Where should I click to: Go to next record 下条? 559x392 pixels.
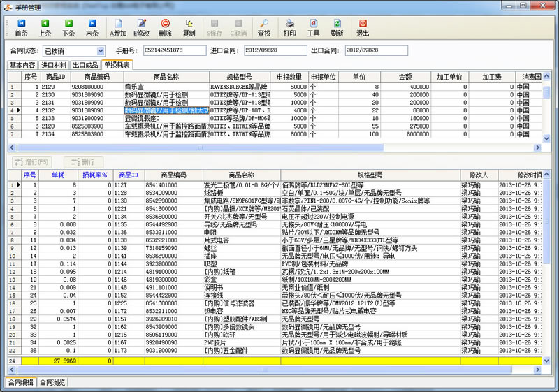pyautogui.click(x=68, y=28)
